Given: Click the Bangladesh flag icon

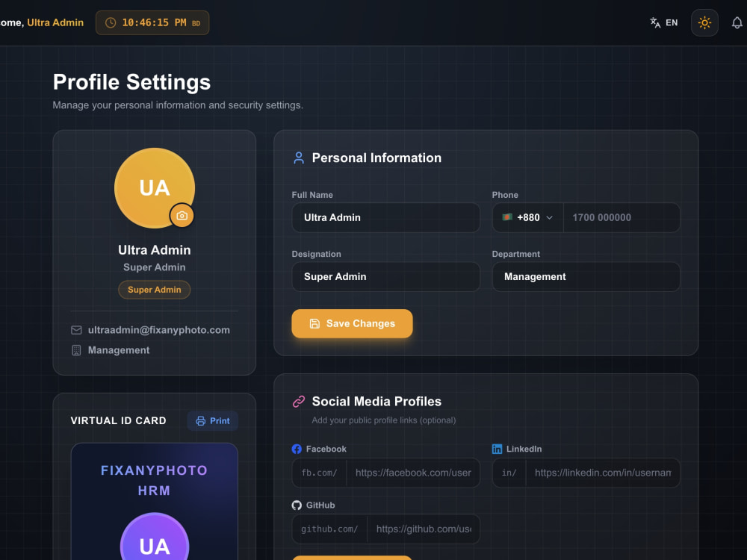Looking at the screenshot, I should [507, 217].
